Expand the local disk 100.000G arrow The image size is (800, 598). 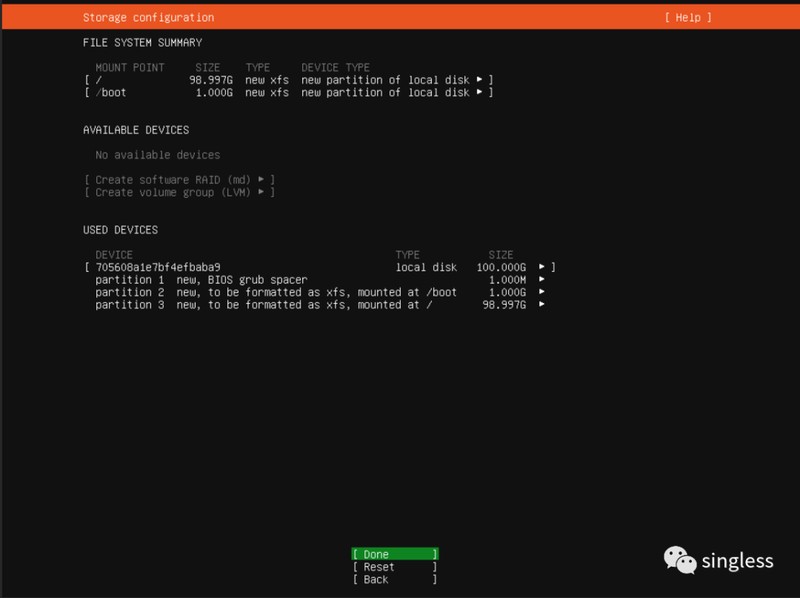541,267
